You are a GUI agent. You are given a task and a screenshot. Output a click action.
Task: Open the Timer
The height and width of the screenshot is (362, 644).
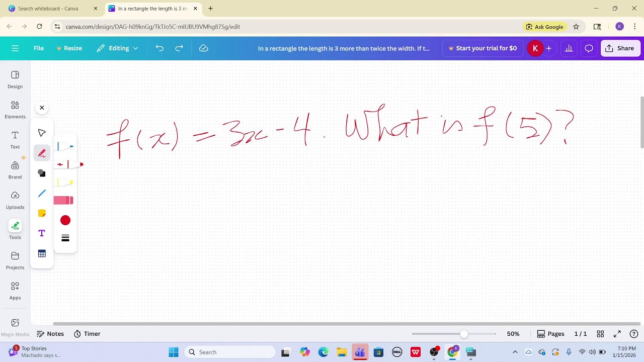click(x=87, y=334)
